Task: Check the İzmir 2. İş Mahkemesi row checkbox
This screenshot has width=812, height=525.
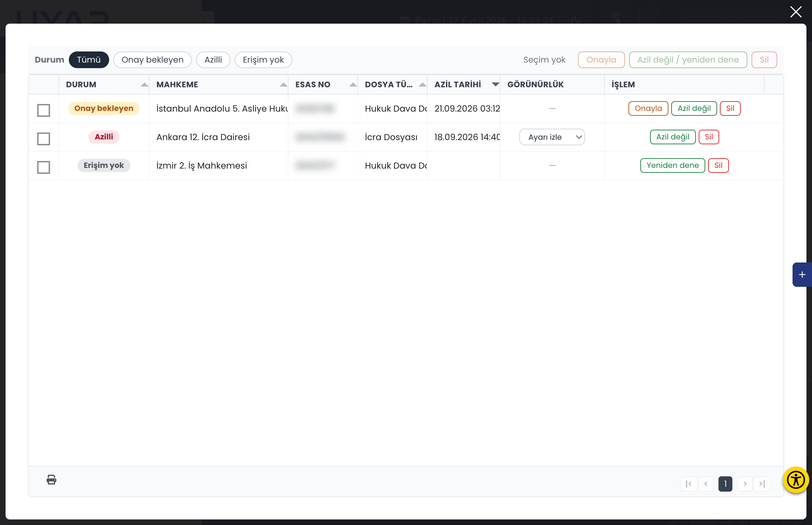Action: (43, 167)
